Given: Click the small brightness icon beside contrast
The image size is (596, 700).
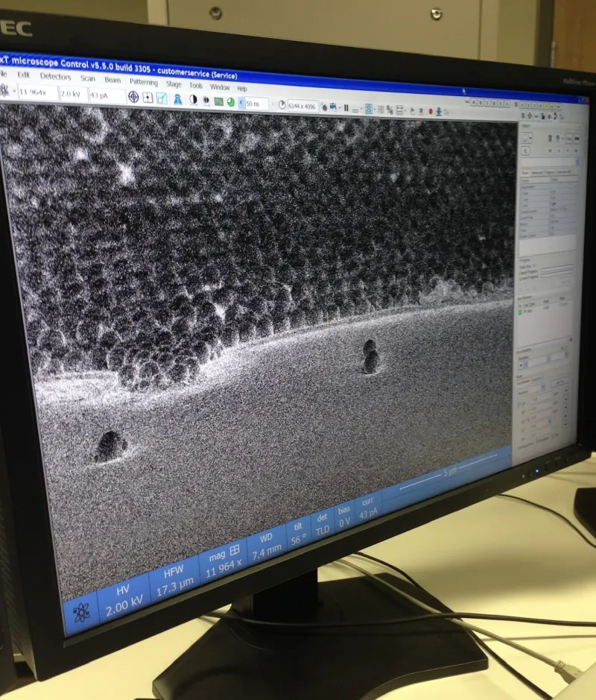Looking at the screenshot, I should click(206, 101).
